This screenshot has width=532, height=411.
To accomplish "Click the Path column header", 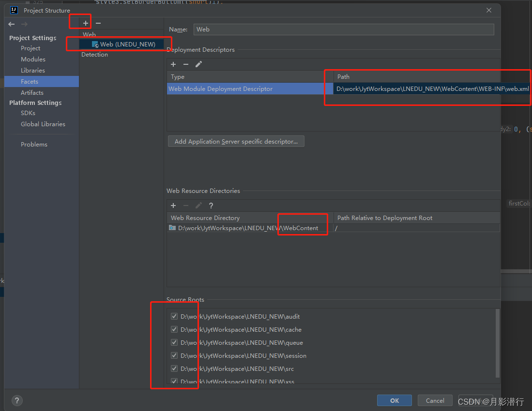I will (x=417, y=77).
